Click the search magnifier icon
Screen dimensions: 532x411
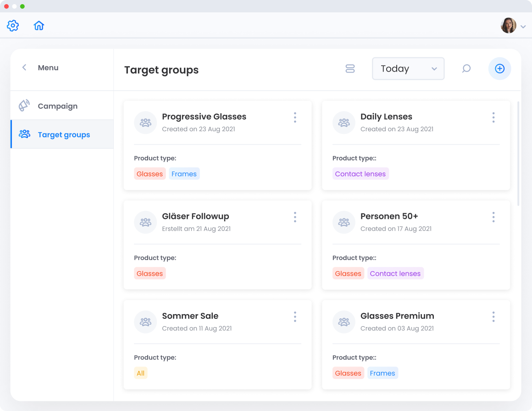coord(466,69)
